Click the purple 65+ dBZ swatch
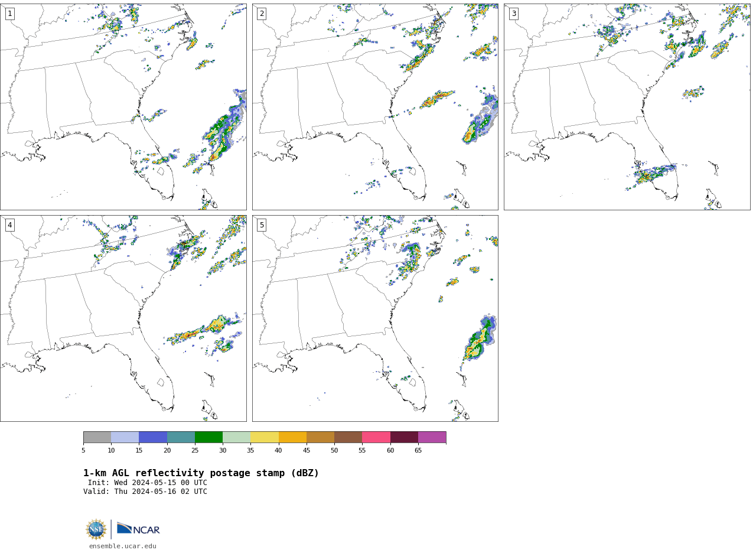756x553 pixels. [x=432, y=437]
